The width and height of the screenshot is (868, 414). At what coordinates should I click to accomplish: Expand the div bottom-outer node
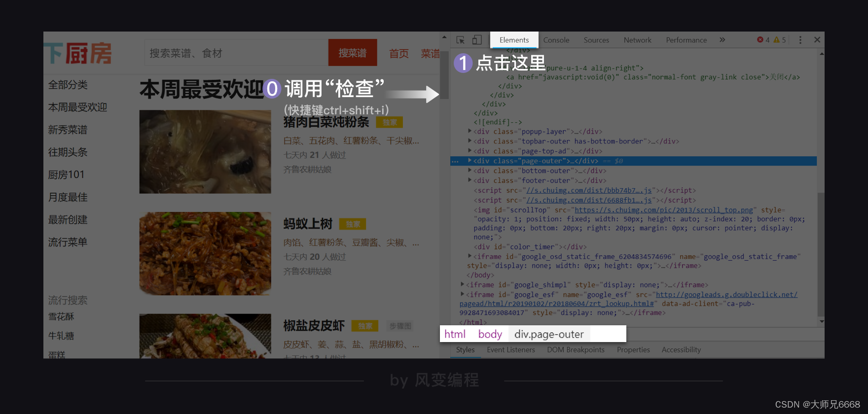click(470, 171)
